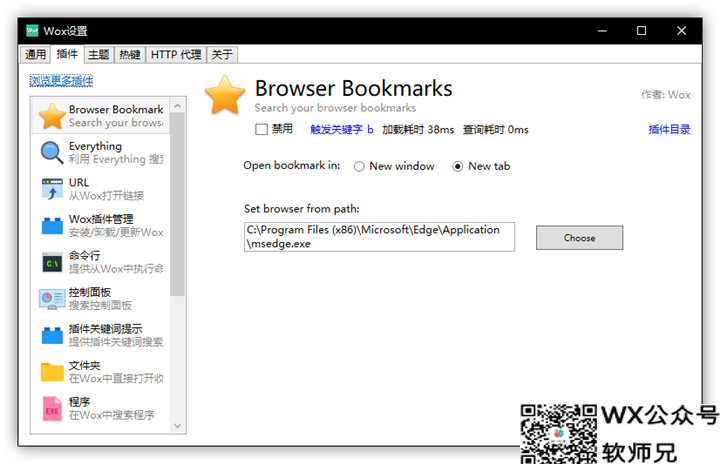Select the 文件夹 row title text
The image size is (720, 464).
coord(84,365)
